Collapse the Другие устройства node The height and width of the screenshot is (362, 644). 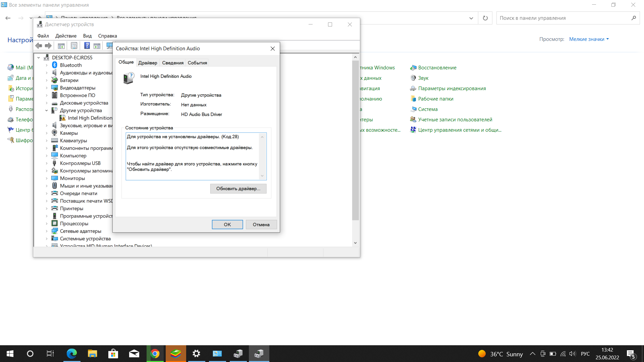[47, 110]
